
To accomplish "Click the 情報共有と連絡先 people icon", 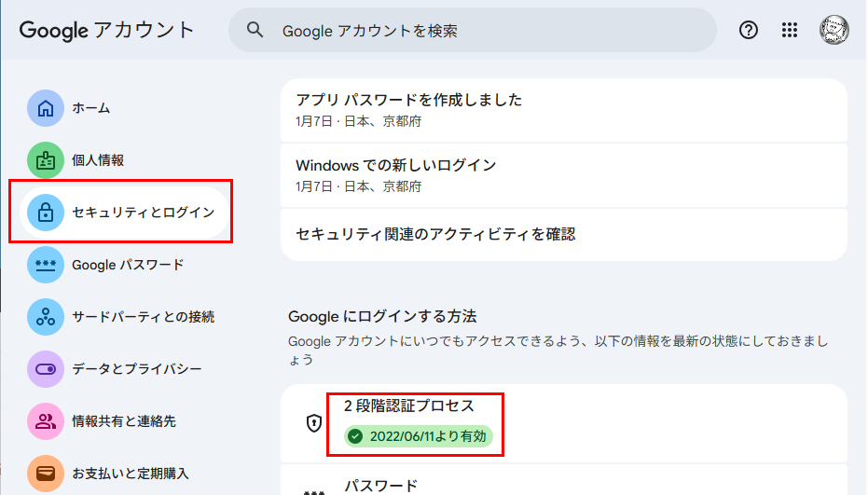I will (46, 421).
